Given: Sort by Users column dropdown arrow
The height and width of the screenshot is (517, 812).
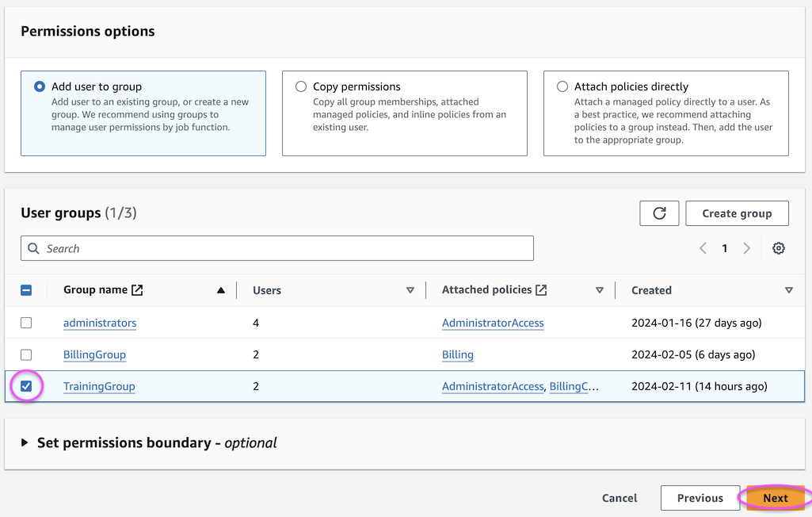Looking at the screenshot, I should click(x=410, y=290).
